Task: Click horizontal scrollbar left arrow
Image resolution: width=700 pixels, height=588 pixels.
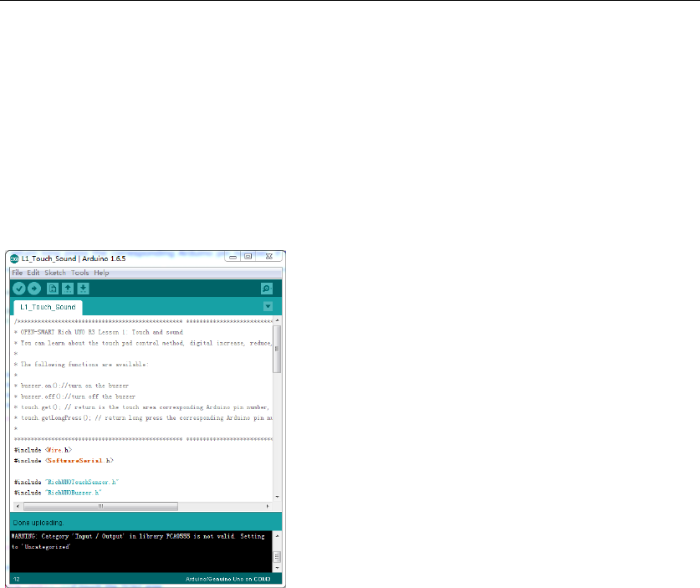Action: pos(18,506)
